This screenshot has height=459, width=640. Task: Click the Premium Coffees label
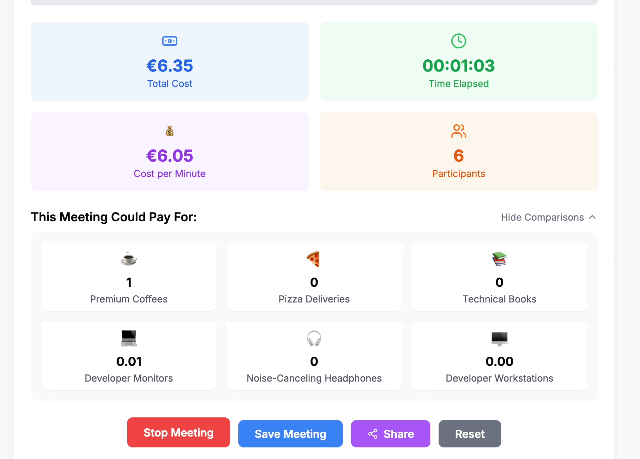(x=129, y=299)
